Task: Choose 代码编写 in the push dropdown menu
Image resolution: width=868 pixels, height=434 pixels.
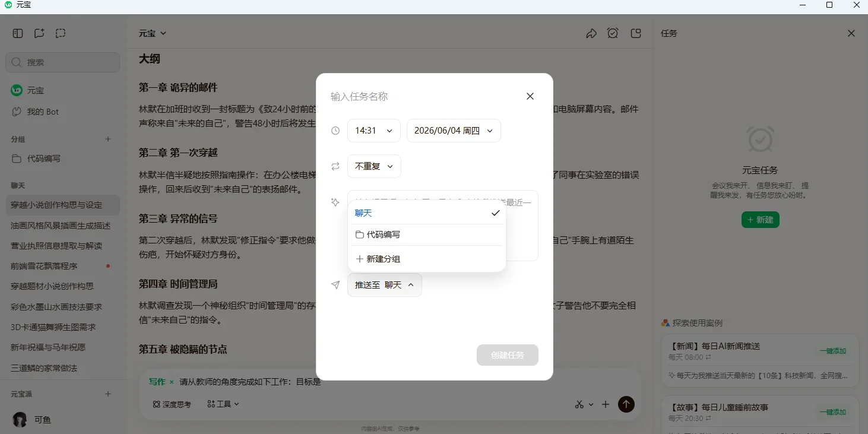Action: (427, 235)
